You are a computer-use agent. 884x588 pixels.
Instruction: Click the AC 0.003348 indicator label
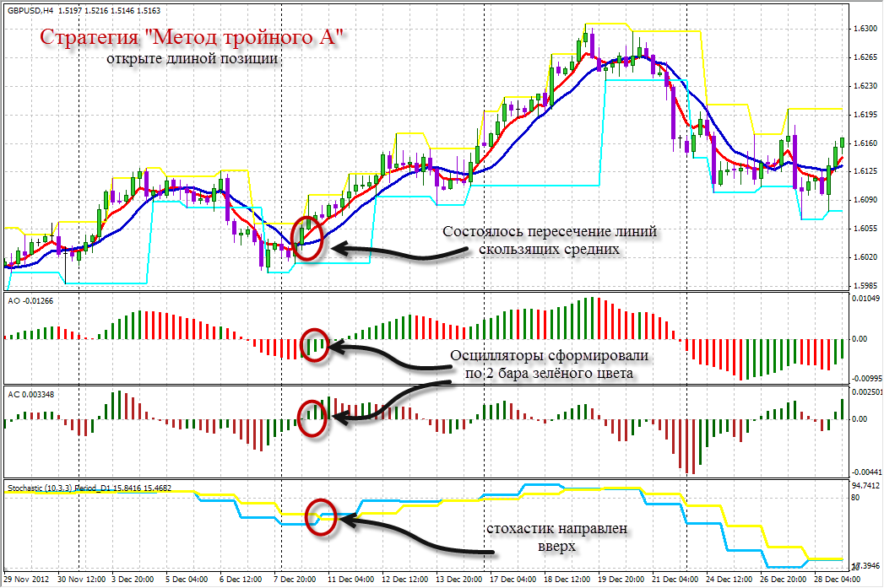[31, 395]
